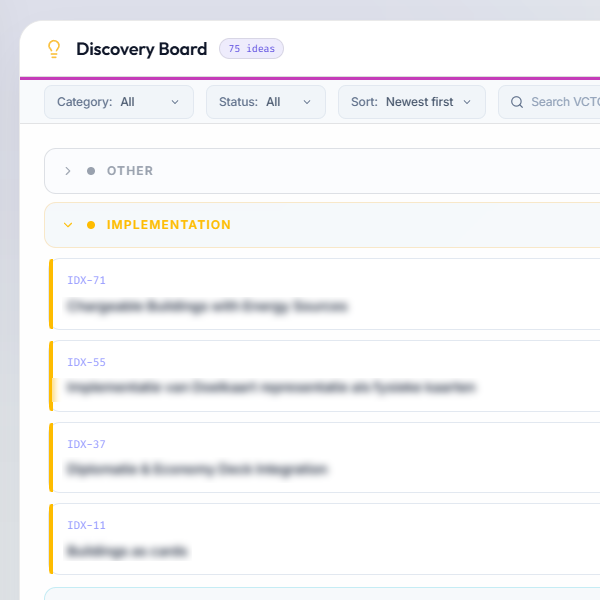This screenshot has height=600, width=600.
Task: Click the blurred title of card IDX-37
Action: pos(197,469)
